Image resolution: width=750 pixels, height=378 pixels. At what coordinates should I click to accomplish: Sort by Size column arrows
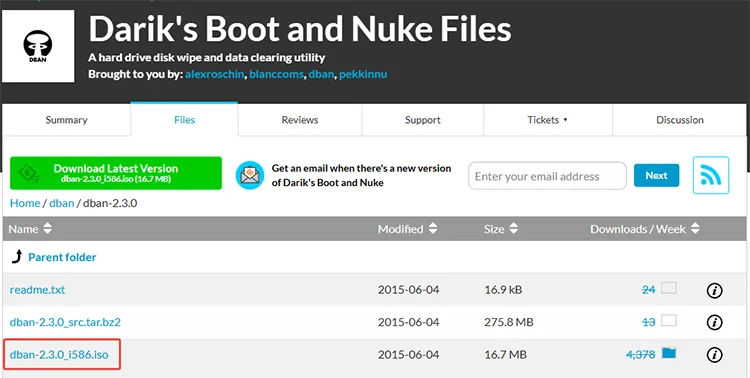point(513,229)
